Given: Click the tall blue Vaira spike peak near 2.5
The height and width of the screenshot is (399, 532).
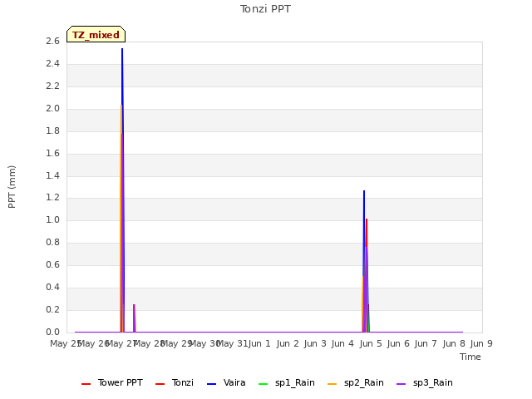Looking at the screenshot, I should 122,49.
